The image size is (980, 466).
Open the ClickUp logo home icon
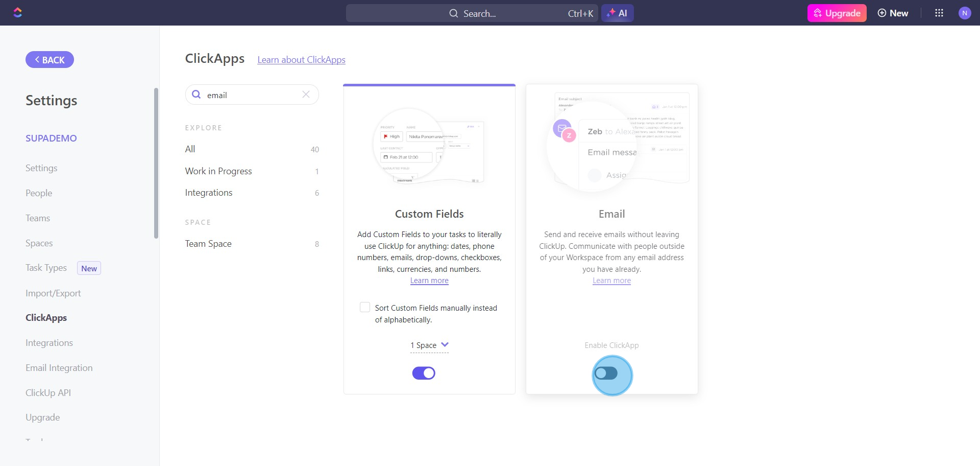18,13
